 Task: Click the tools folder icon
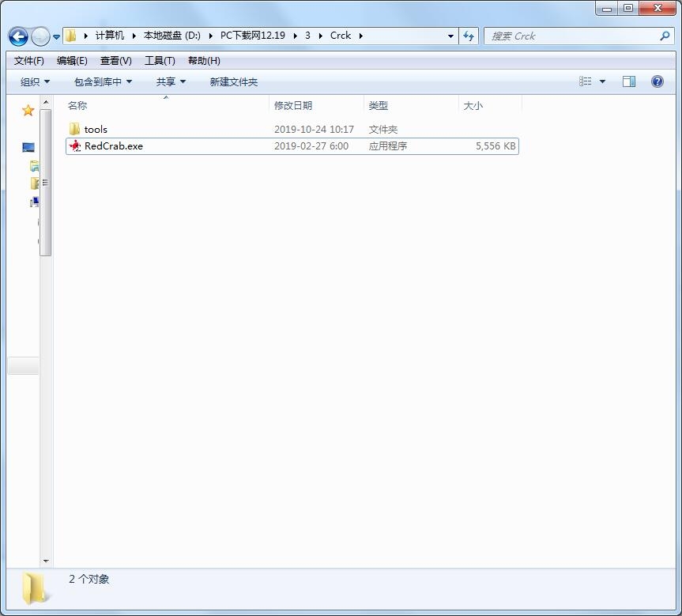75,129
